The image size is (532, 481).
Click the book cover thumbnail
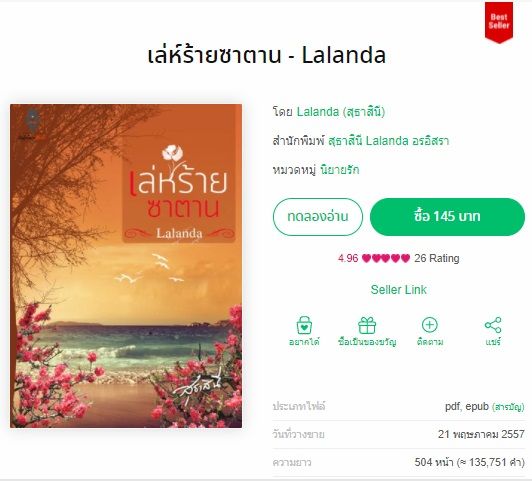tap(126, 266)
